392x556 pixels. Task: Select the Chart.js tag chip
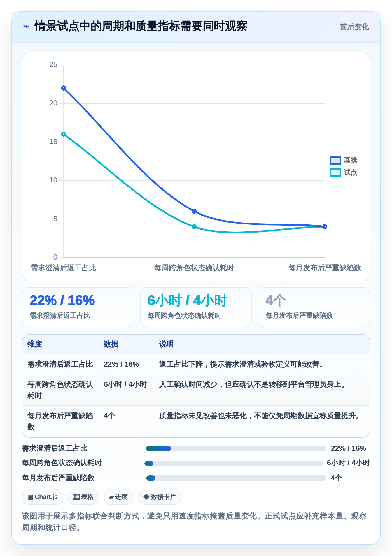(43, 497)
